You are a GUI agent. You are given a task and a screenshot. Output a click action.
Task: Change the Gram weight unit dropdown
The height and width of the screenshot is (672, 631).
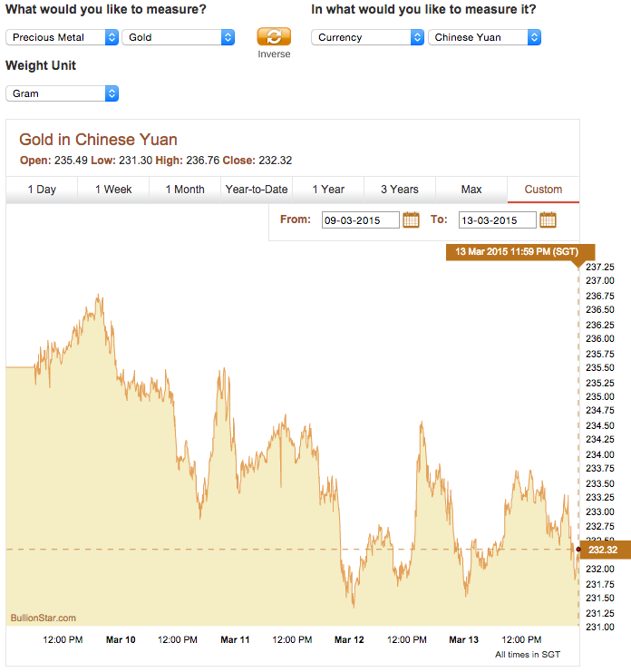click(62, 93)
